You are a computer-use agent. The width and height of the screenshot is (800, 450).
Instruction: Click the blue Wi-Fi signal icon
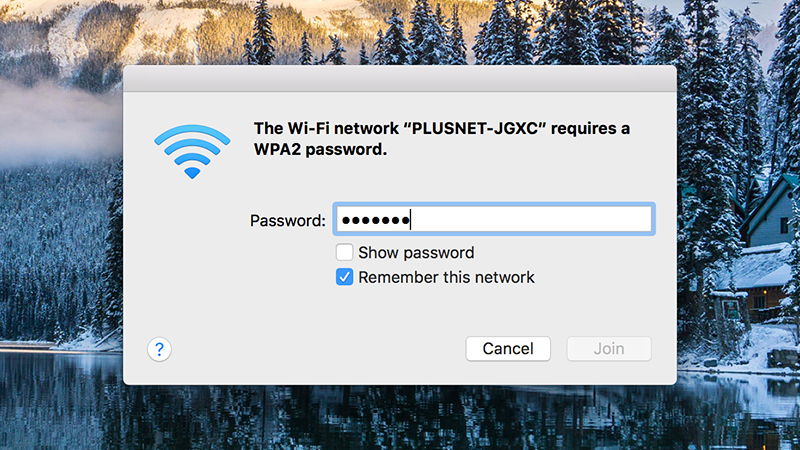(192, 152)
